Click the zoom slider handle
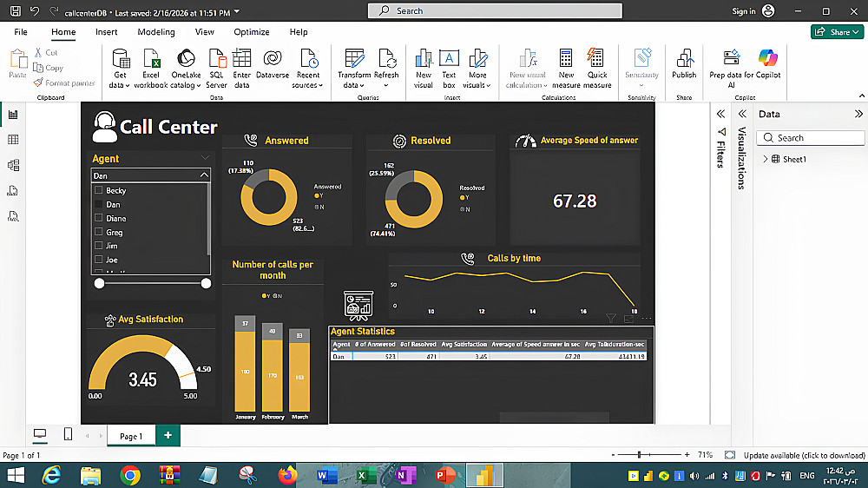 coord(640,454)
